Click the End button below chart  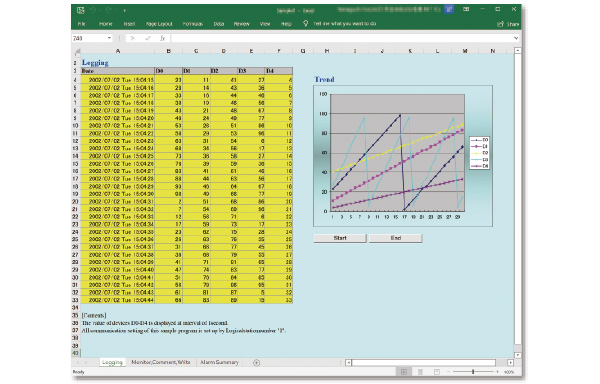(x=396, y=238)
